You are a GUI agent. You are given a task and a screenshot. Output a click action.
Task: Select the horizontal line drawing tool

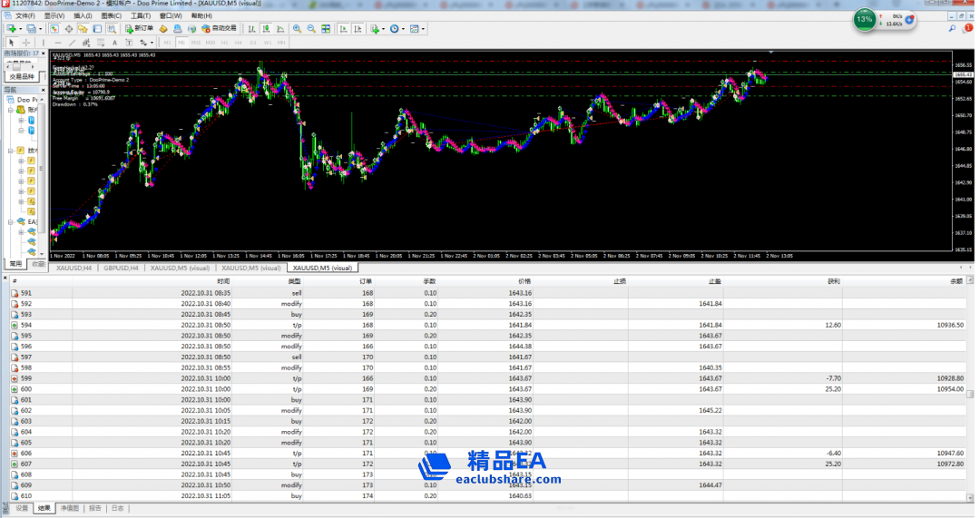click(57, 43)
